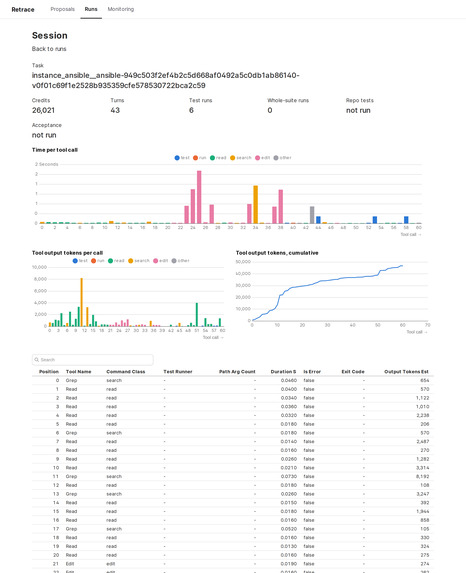
Task: Sort table by Duration S column header
Action: click(x=283, y=372)
